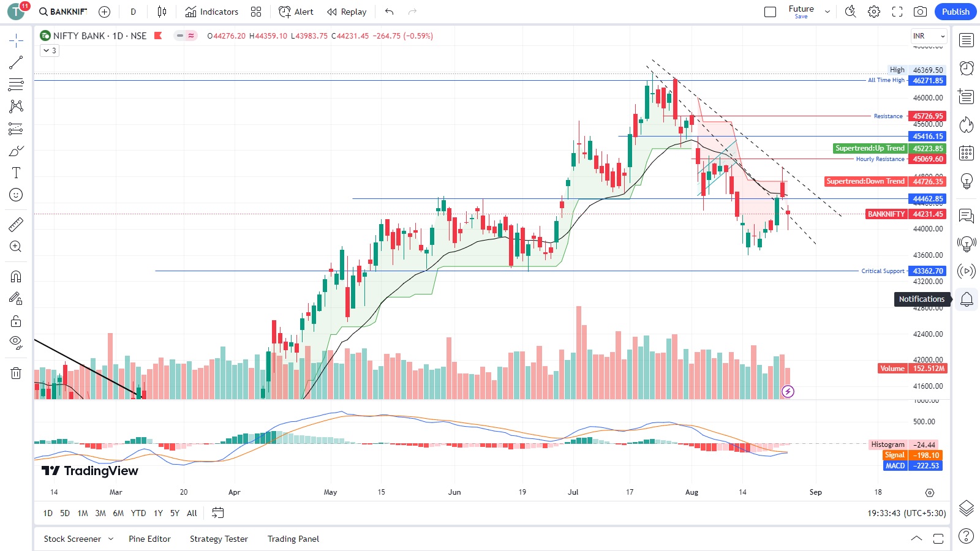
Task: Set range to 6M
Action: click(x=118, y=513)
